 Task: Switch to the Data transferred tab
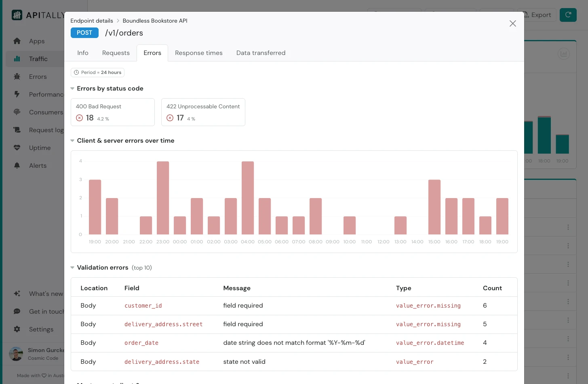click(261, 53)
